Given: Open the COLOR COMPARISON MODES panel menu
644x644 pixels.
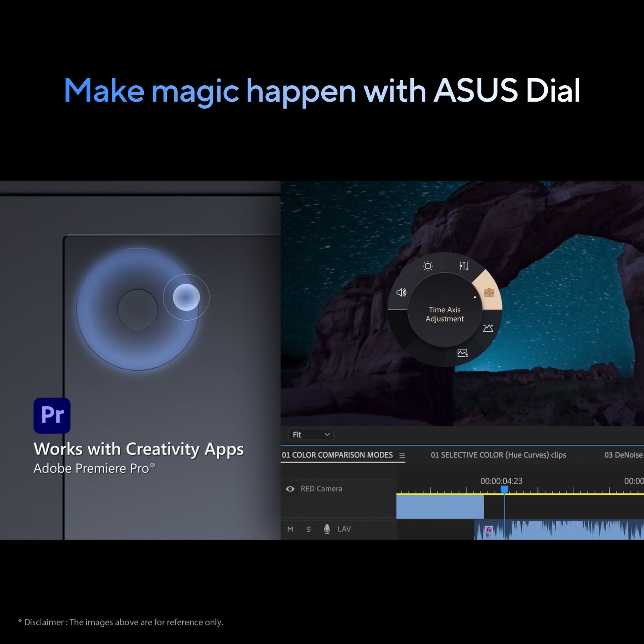Looking at the screenshot, I should point(402,455).
